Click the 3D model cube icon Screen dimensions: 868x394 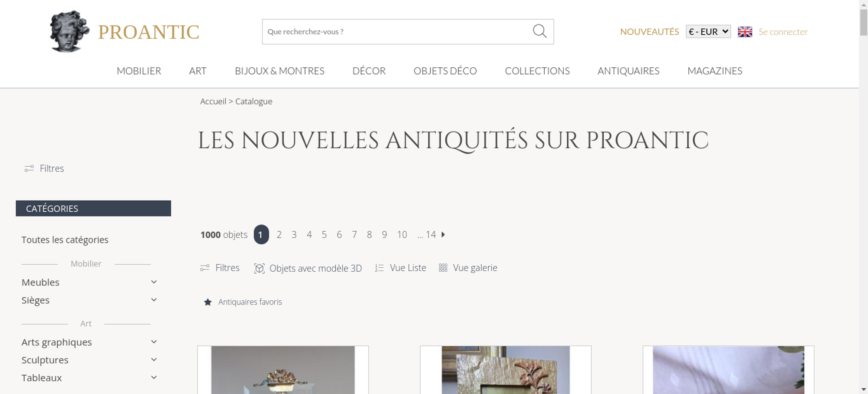tap(259, 268)
